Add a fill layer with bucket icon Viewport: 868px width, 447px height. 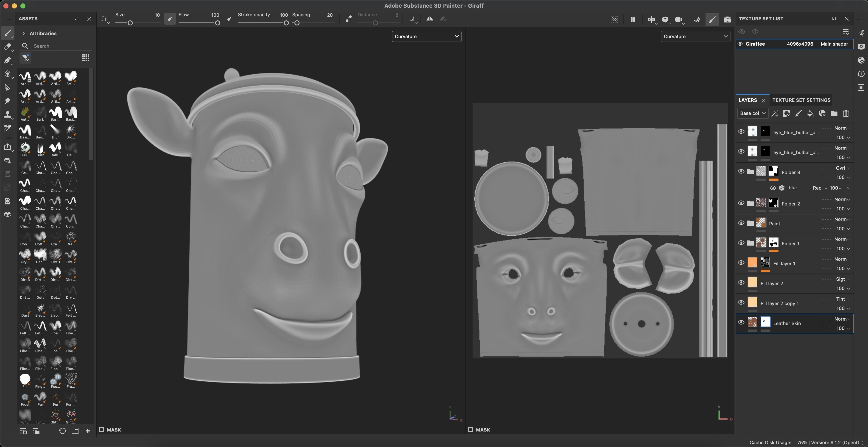click(810, 113)
